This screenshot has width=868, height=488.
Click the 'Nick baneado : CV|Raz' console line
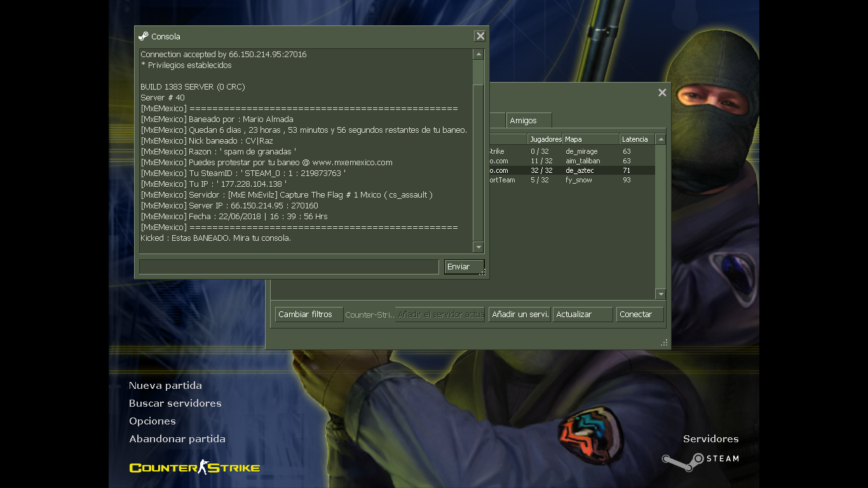click(207, 141)
